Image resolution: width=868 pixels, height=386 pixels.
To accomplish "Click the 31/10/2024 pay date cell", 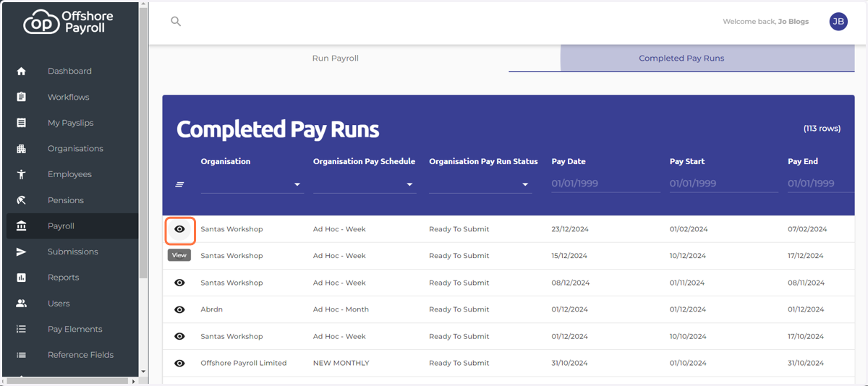I will (x=570, y=363).
